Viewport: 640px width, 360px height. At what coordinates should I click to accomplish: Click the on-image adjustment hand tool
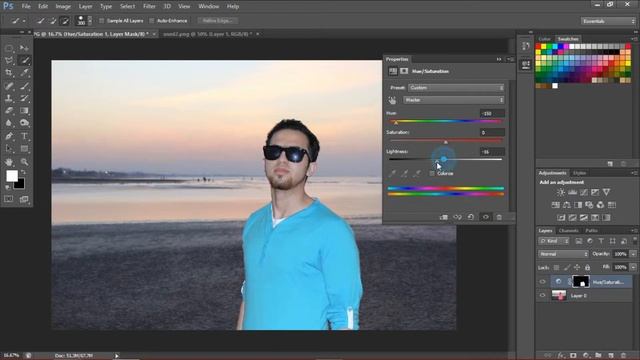[392, 100]
